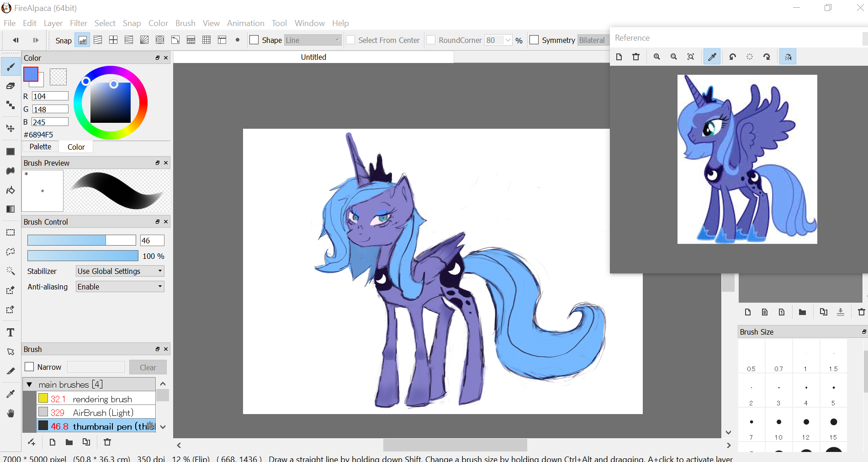Select the Eraser tool

point(11,86)
